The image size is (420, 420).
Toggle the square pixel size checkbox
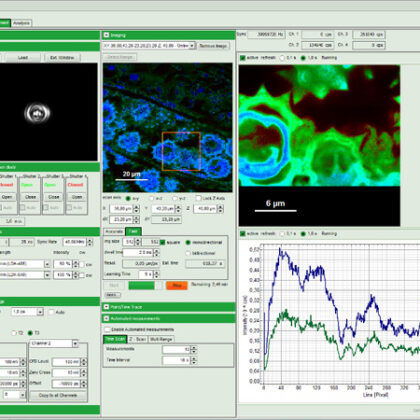coord(163,242)
